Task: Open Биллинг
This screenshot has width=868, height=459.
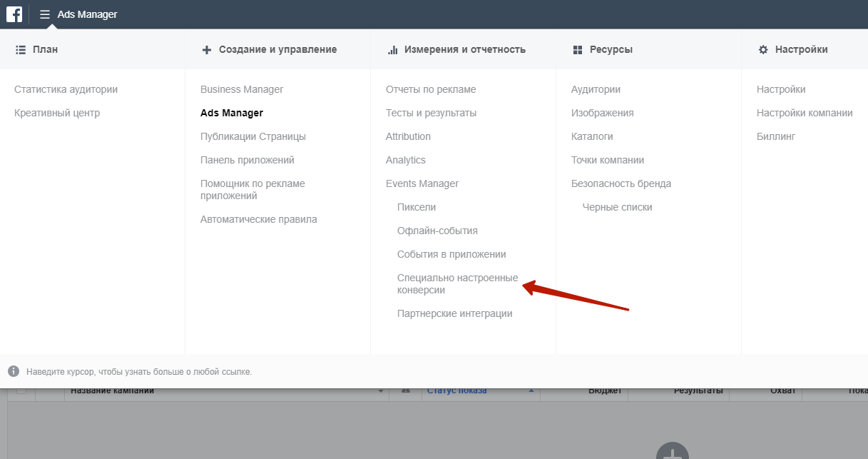Action: (776, 136)
